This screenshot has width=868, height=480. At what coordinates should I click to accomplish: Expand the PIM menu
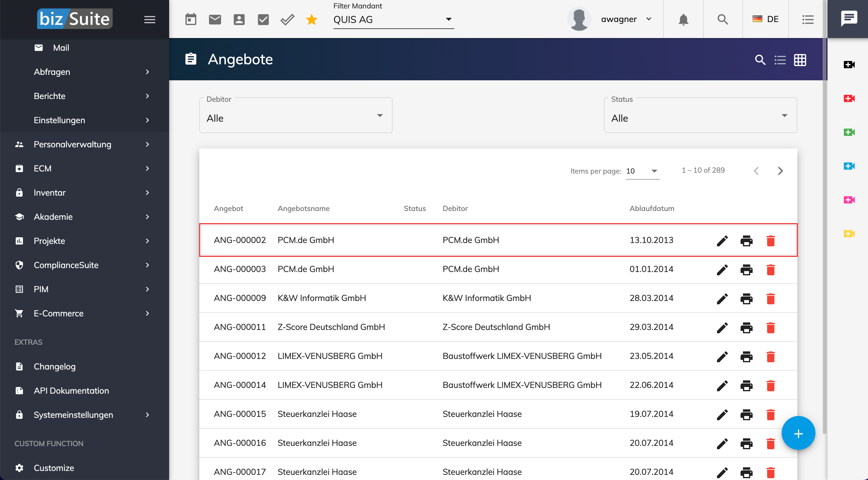click(84, 289)
